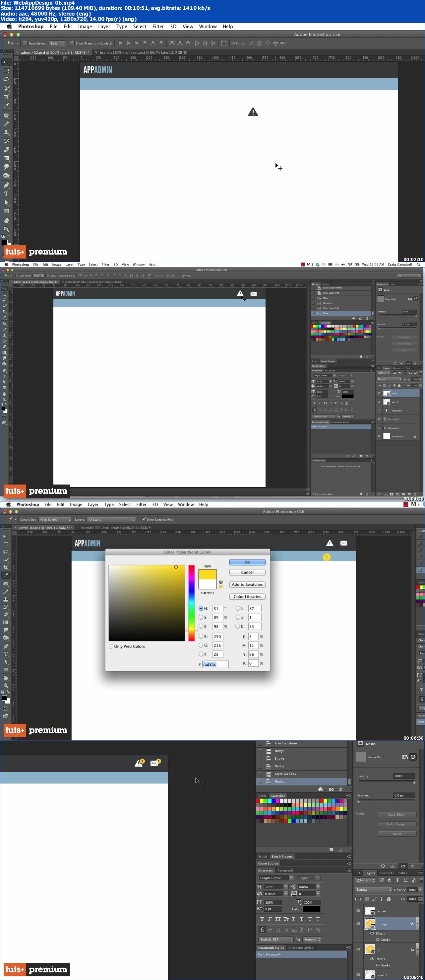
Task: Click lock-all padlock in the 00:08:40 Layers panel
Action: tap(389, 899)
